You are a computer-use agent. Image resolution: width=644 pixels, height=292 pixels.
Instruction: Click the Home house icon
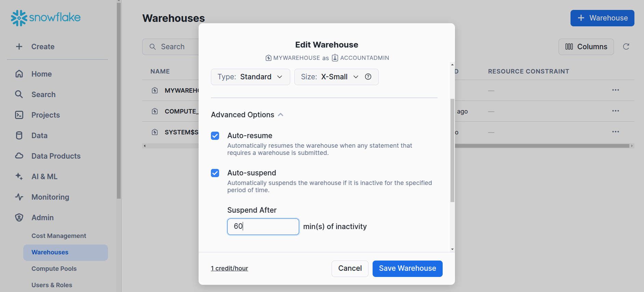(x=19, y=74)
